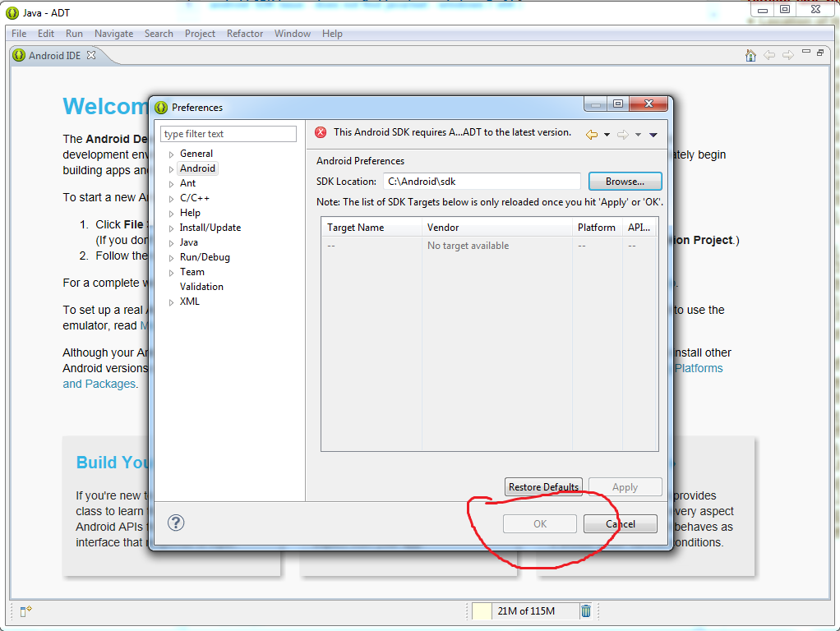
Task: Click the Apply button
Action: pyautogui.click(x=625, y=487)
